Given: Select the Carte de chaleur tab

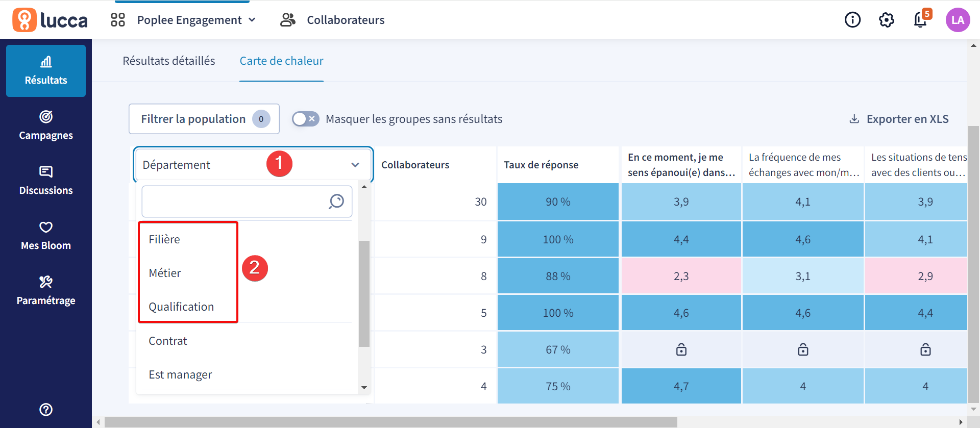Looking at the screenshot, I should [282, 61].
